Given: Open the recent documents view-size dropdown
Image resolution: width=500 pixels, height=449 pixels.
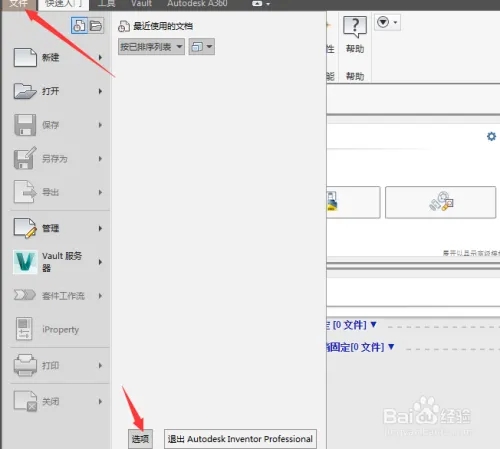Looking at the screenshot, I should pyautogui.click(x=202, y=47).
